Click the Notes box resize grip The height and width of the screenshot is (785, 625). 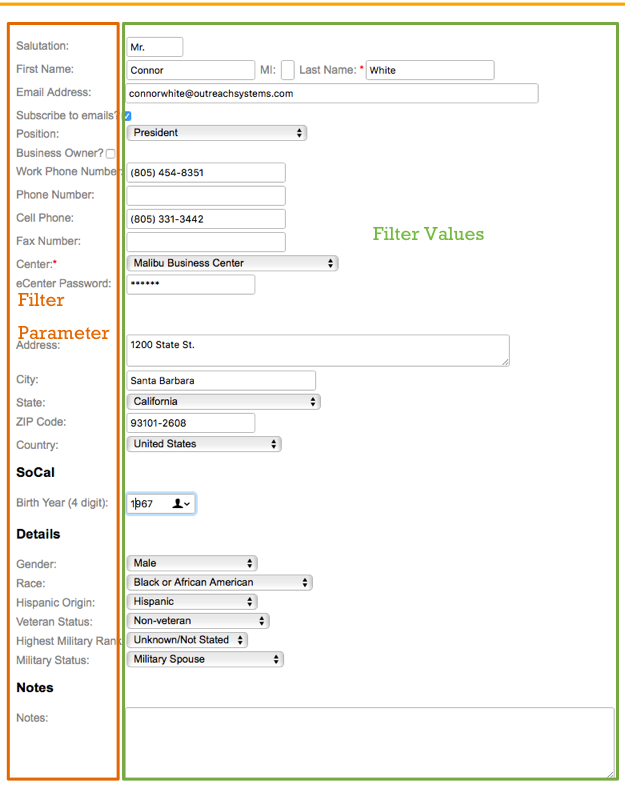point(609,773)
